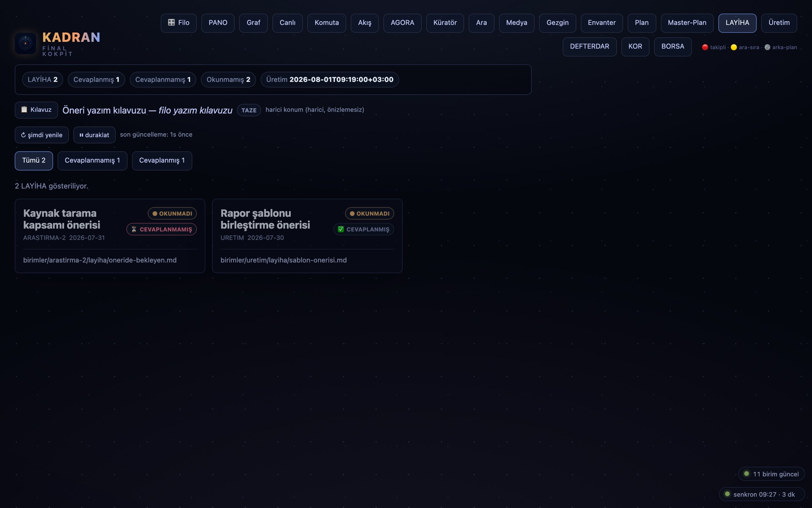This screenshot has height=508, width=812.
Task: Click the CEVAPLANMIŞ checkmark badge
Action: pos(364,229)
